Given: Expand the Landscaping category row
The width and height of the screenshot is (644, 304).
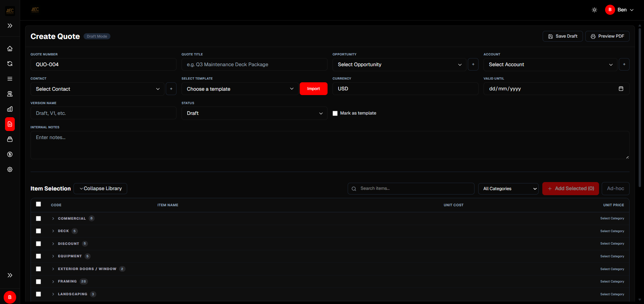Looking at the screenshot, I should coord(53,294).
